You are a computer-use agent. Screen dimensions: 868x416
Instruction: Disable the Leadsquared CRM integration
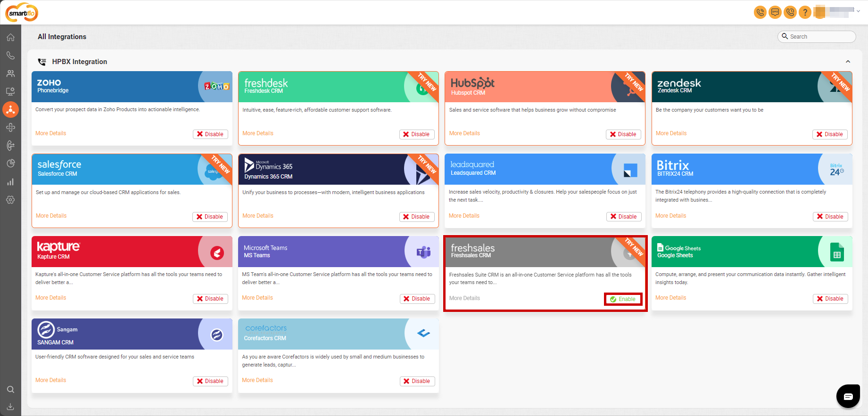pos(624,217)
